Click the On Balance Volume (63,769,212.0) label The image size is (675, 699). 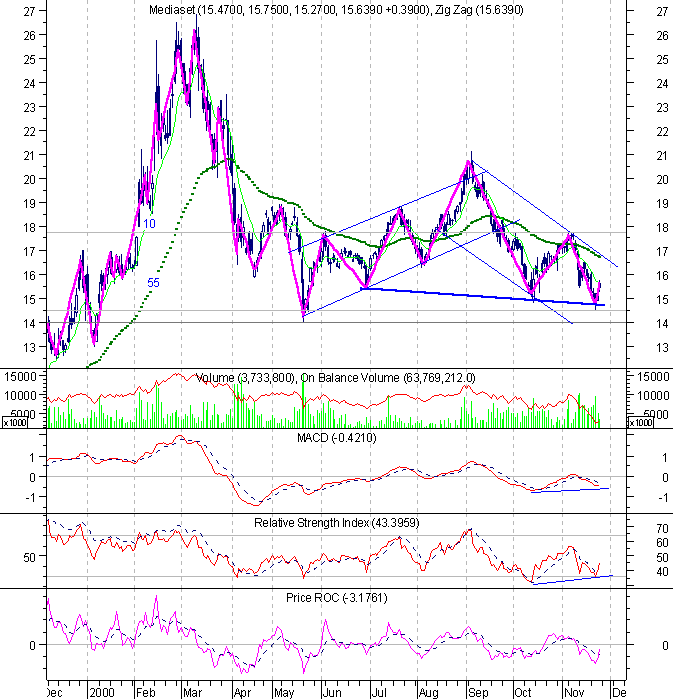click(x=388, y=378)
